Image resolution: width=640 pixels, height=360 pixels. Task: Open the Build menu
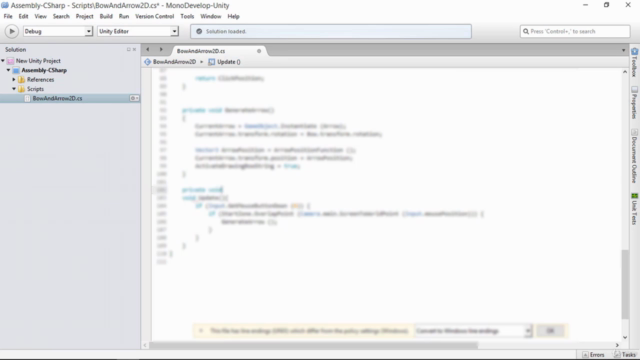pos(106,16)
